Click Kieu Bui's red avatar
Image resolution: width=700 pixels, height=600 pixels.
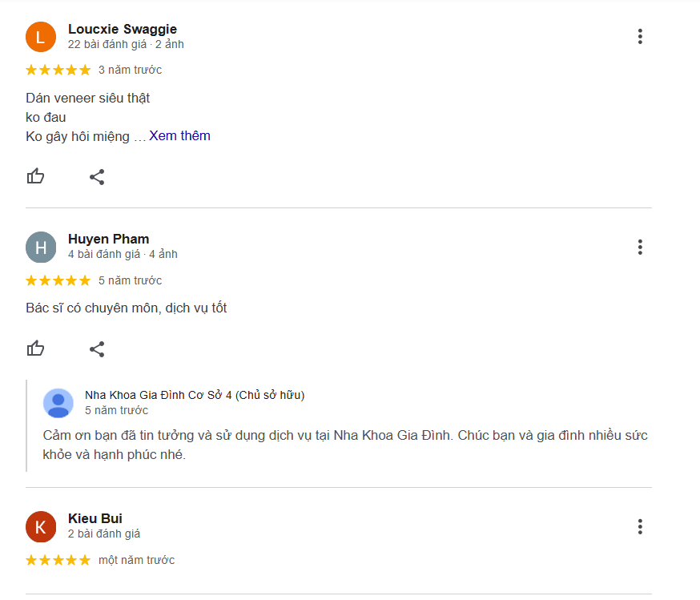41,526
